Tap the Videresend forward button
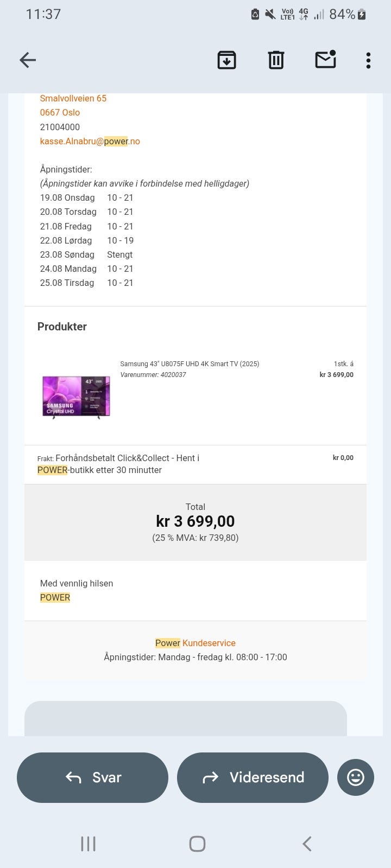The width and height of the screenshot is (391, 868). (x=253, y=777)
